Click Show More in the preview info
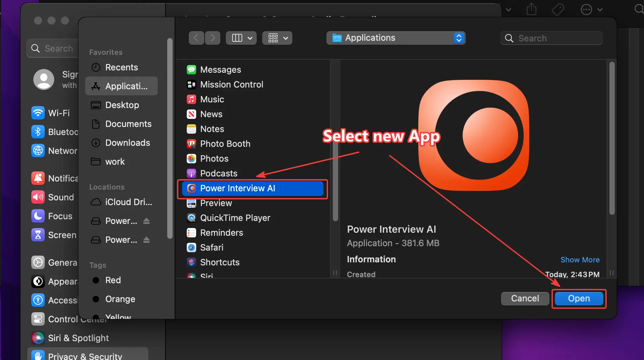Image resolution: width=644 pixels, height=360 pixels. 580,260
